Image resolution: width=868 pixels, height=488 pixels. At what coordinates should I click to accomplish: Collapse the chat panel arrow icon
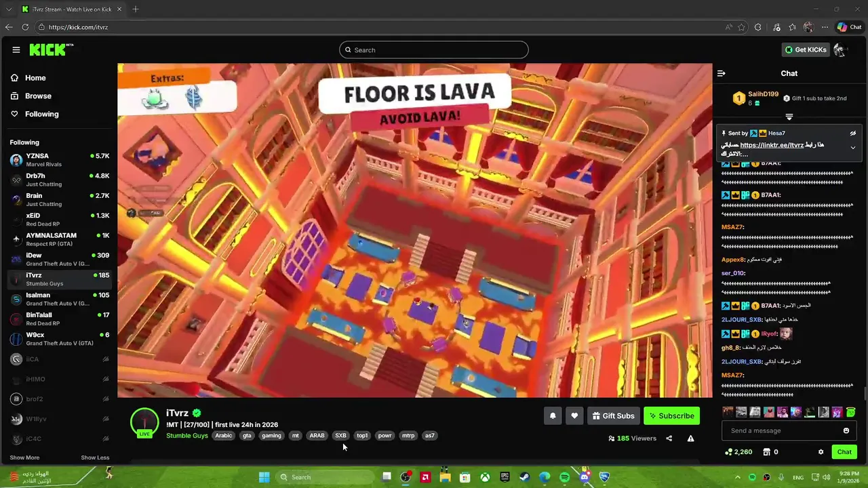tap(722, 73)
